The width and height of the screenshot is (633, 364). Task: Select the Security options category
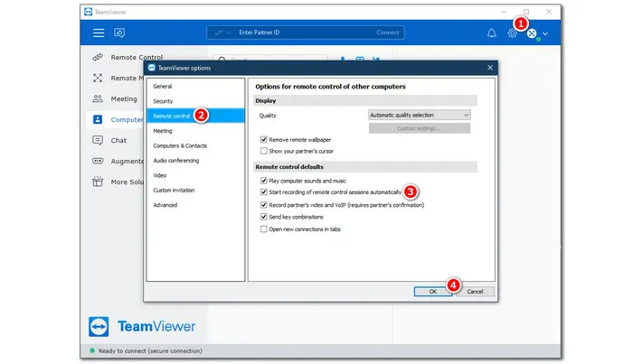coord(195,101)
